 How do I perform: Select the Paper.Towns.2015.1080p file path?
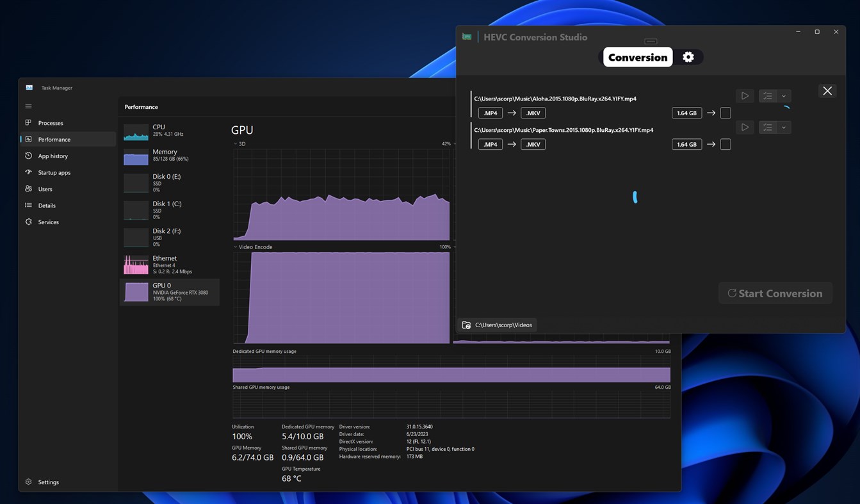click(x=564, y=130)
